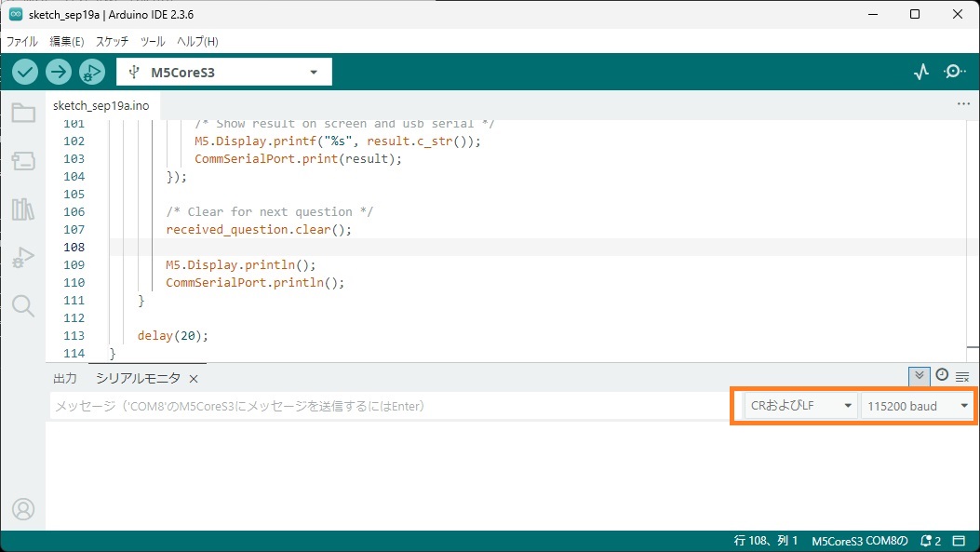The width and height of the screenshot is (980, 552).
Task: Start debugging from the toolbar
Action: (x=92, y=72)
